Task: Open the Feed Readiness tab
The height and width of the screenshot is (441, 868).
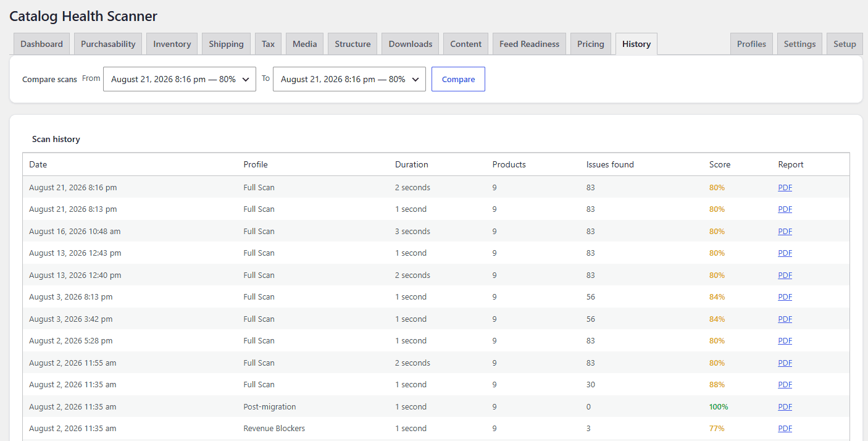Action: pos(529,44)
